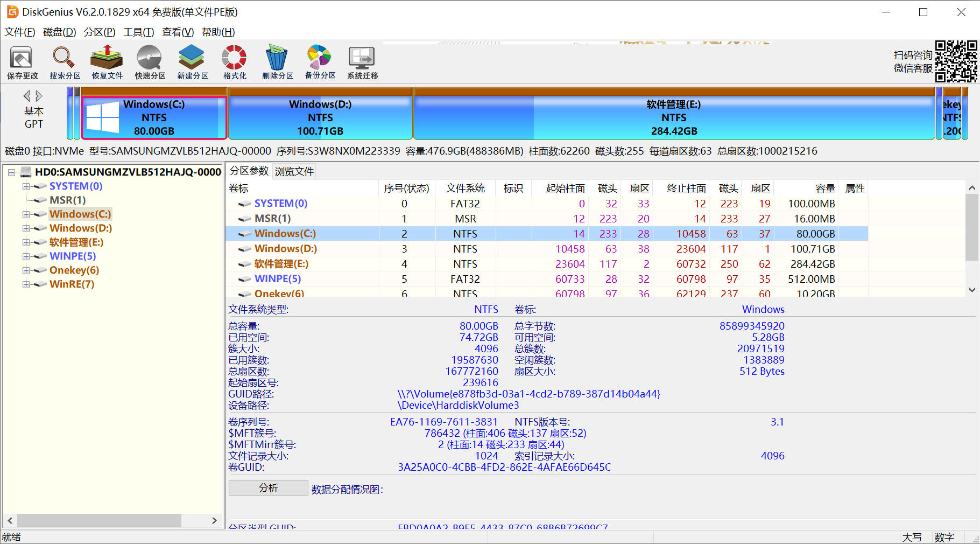Select the Onekey(6) tree item

click(x=74, y=270)
